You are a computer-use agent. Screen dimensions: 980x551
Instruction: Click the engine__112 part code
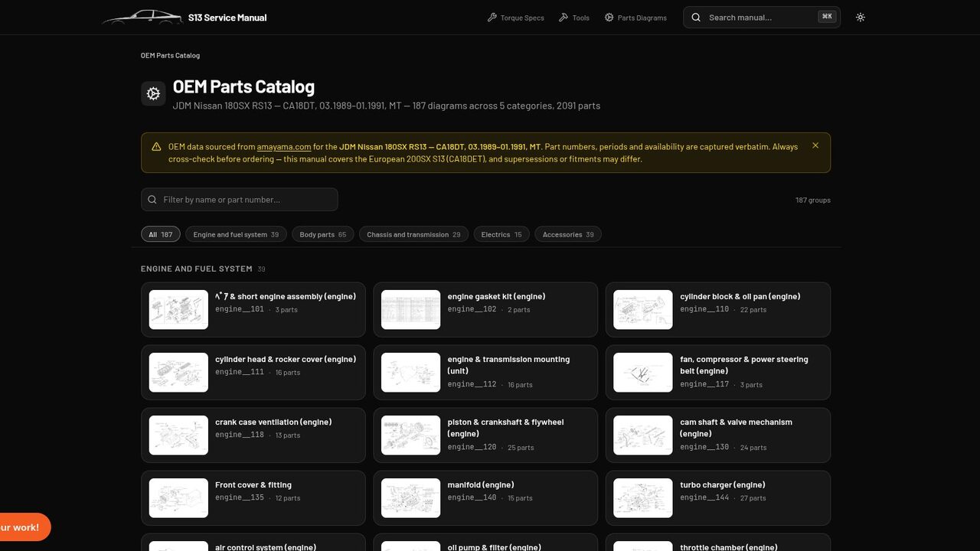(x=472, y=384)
